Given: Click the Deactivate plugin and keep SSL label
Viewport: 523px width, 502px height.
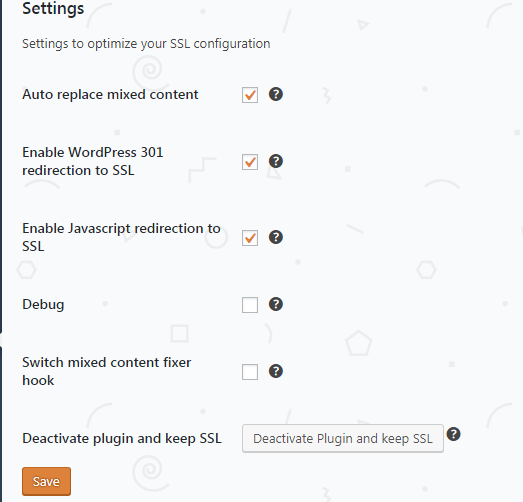Looking at the screenshot, I should click(x=122, y=439).
